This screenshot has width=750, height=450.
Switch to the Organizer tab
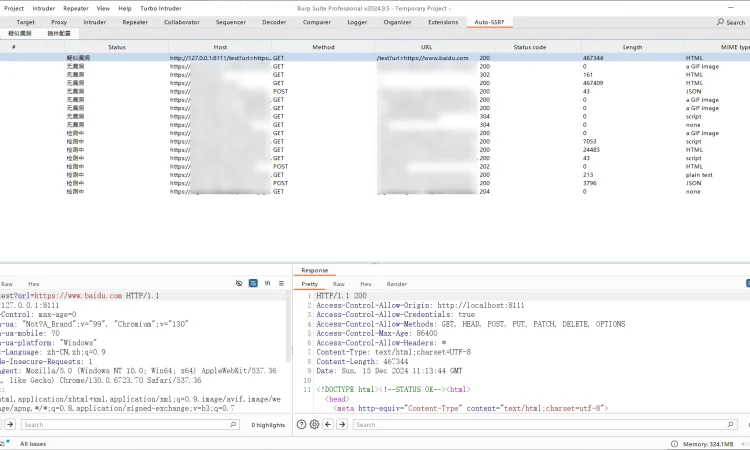tap(397, 22)
